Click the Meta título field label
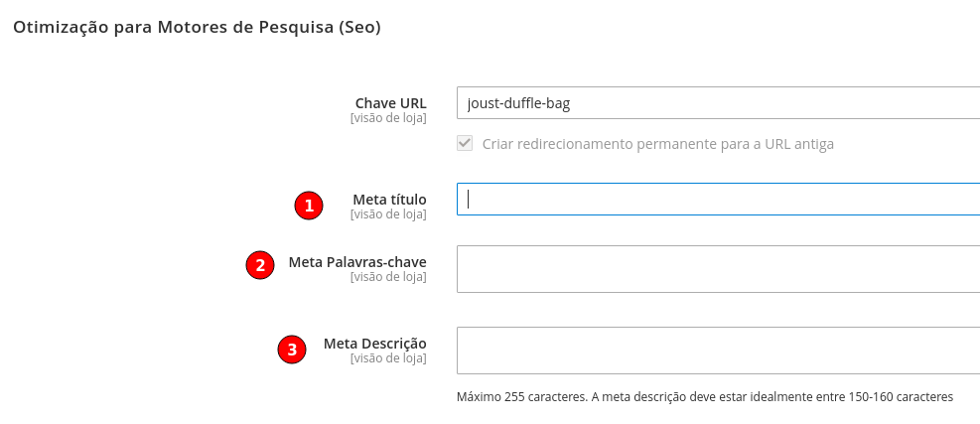Viewport: 980px width, 424px height. pyautogui.click(x=389, y=200)
